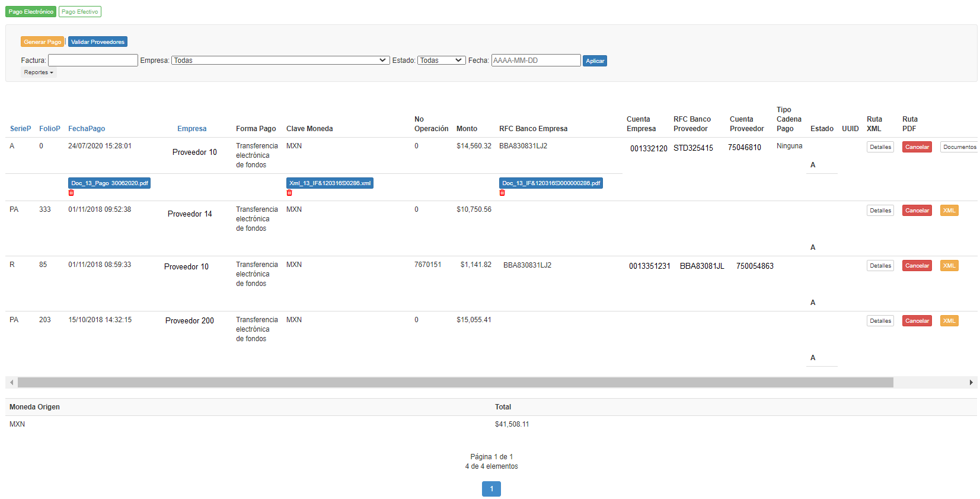
Task: Click the date 01/11/2018 09:52:38
Action: 100,209
